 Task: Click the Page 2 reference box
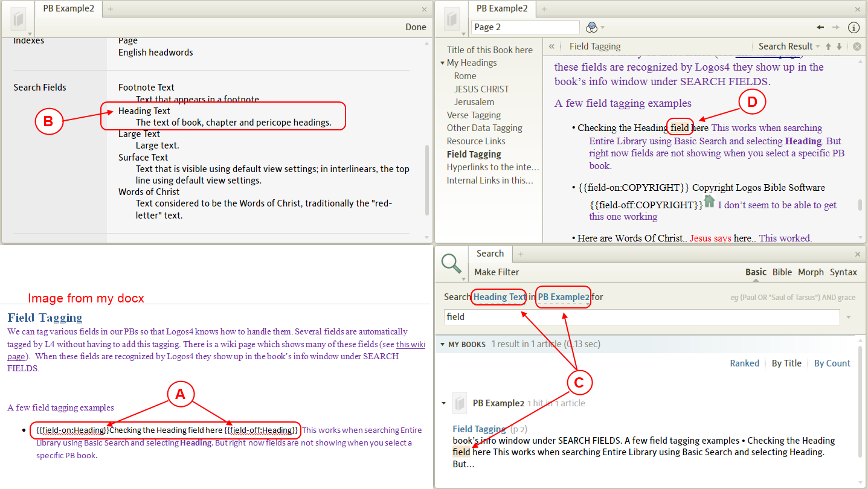pyautogui.click(x=525, y=27)
